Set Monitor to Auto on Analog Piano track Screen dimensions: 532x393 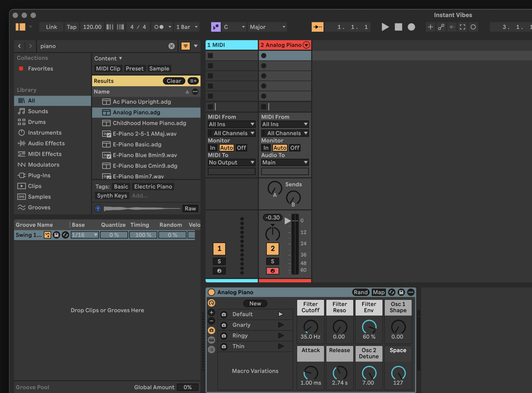point(280,148)
